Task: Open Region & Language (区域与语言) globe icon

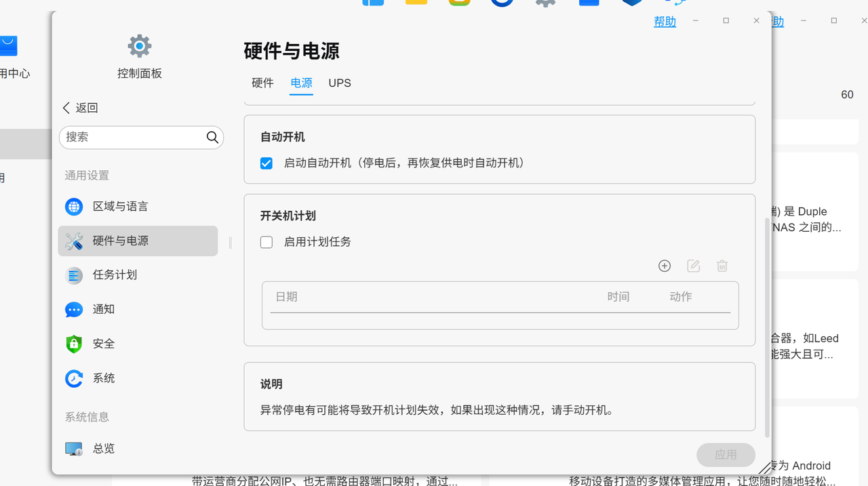Action: [x=74, y=207]
